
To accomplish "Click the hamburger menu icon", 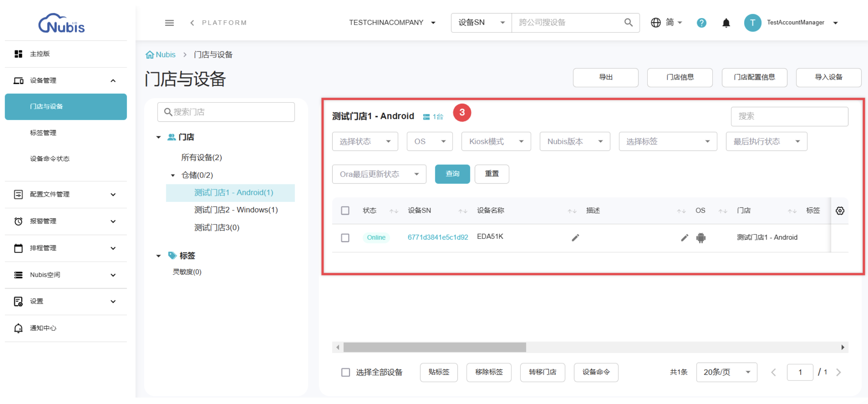I will point(169,22).
